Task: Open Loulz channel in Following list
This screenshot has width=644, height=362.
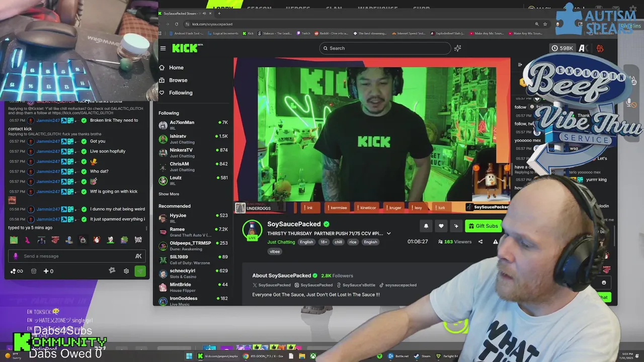Action: coord(193,180)
